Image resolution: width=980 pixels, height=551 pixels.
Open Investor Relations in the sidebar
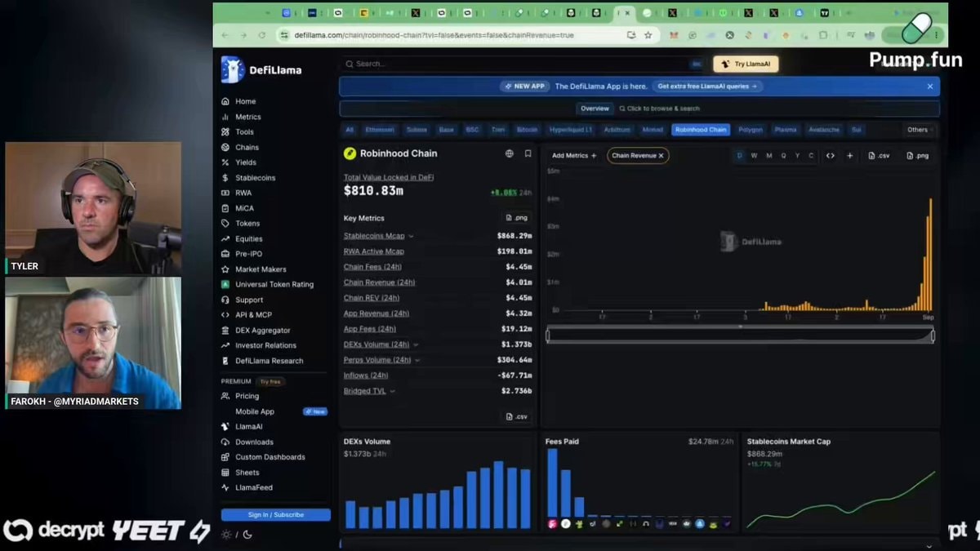coord(265,345)
